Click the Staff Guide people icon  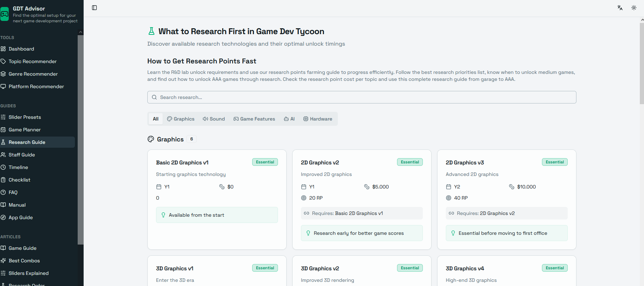[3, 155]
